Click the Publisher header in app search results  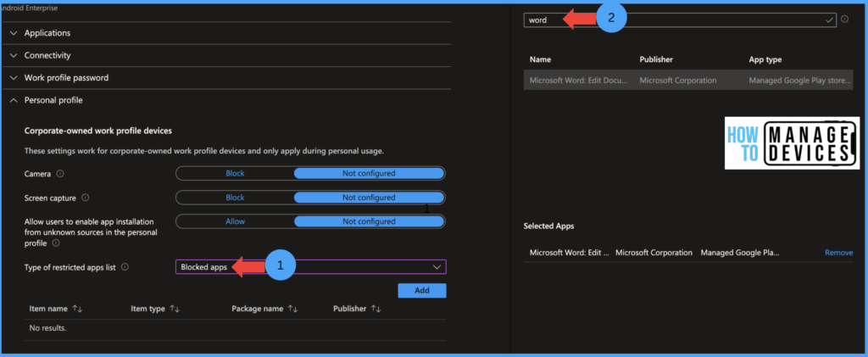tap(656, 59)
